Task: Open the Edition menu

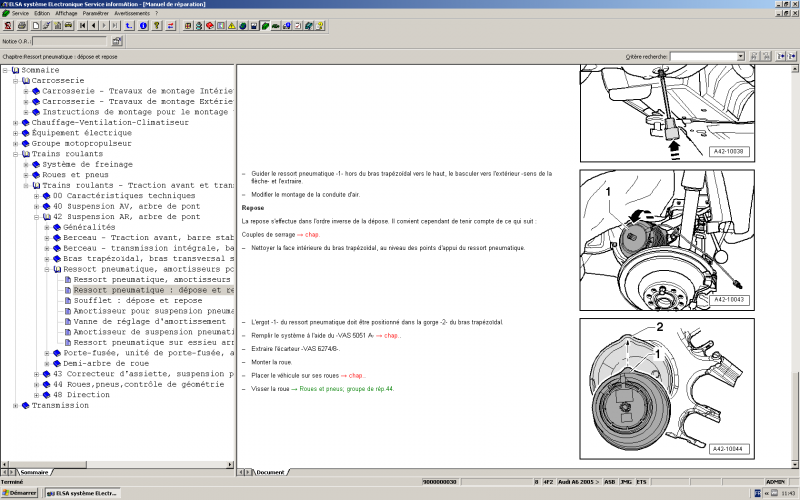Action: (42, 13)
